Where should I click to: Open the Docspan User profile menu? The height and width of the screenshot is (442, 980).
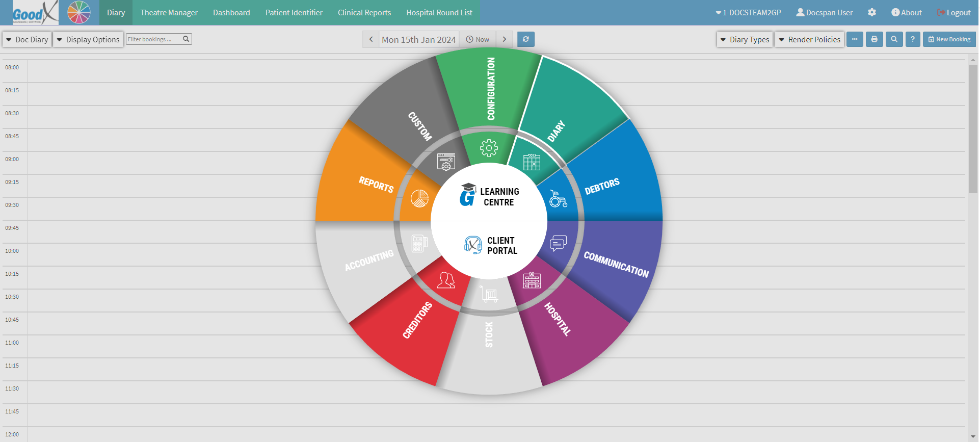coord(825,12)
